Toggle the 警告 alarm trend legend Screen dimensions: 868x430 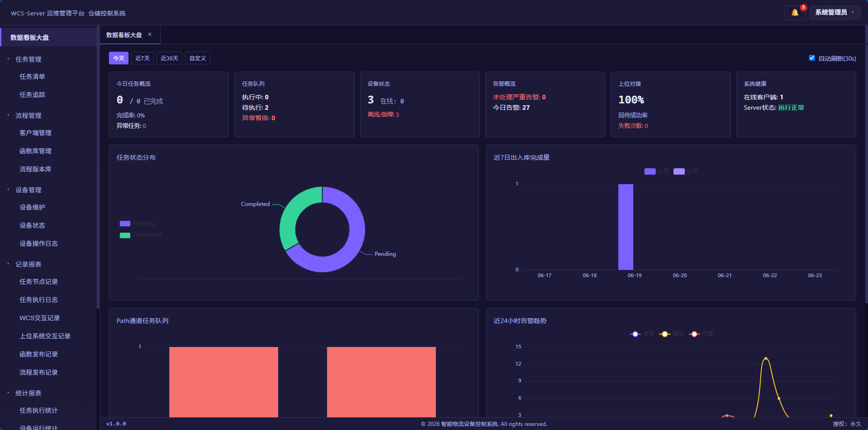(x=671, y=334)
